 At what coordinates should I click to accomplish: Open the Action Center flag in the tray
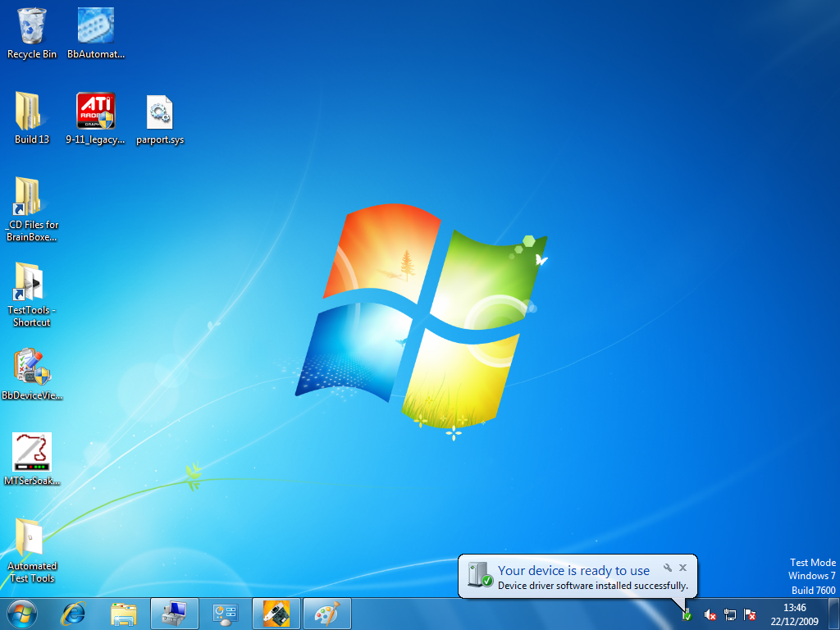[749, 614]
